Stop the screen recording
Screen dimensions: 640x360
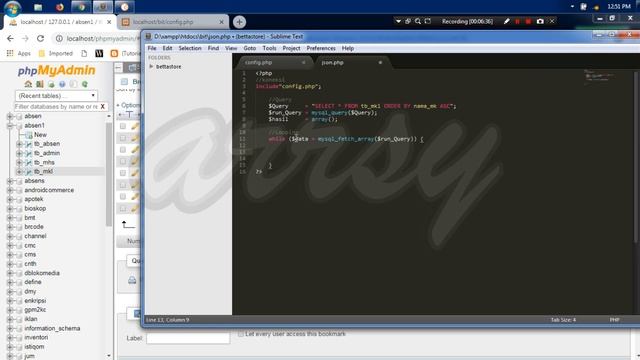pos(528,21)
